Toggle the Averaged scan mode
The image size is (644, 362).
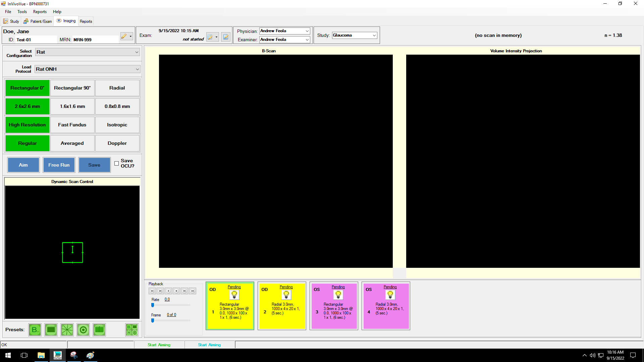(x=72, y=143)
